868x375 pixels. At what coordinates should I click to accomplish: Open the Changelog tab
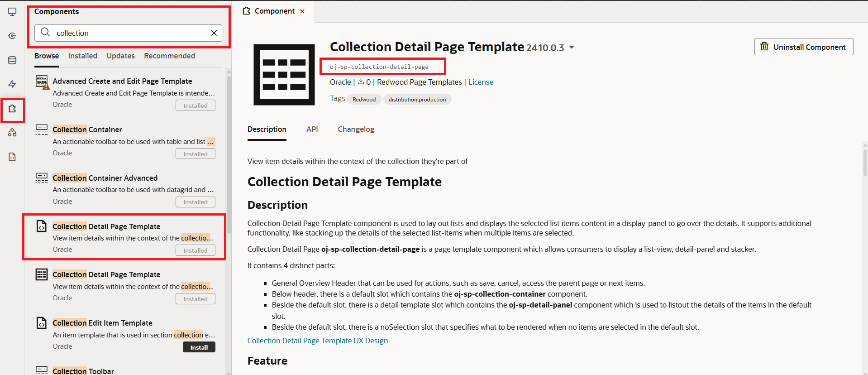[x=356, y=130]
